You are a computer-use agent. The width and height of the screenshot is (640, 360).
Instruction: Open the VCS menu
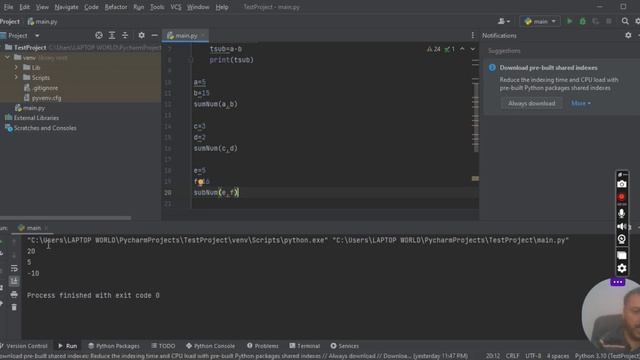click(x=176, y=7)
